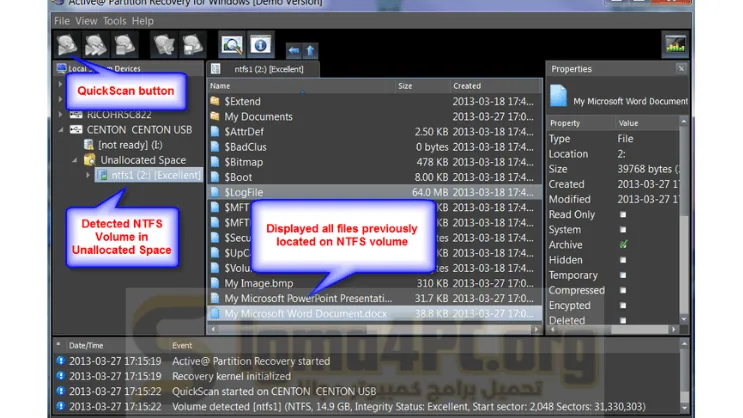The width and height of the screenshot is (743, 418).
Task: Click the second disk scan toolbar icon
Action: tap(96, 44)
